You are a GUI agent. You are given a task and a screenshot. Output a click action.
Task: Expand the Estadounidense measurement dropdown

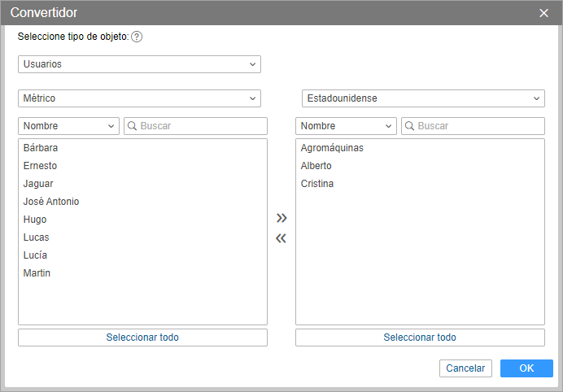pos(423,98)
